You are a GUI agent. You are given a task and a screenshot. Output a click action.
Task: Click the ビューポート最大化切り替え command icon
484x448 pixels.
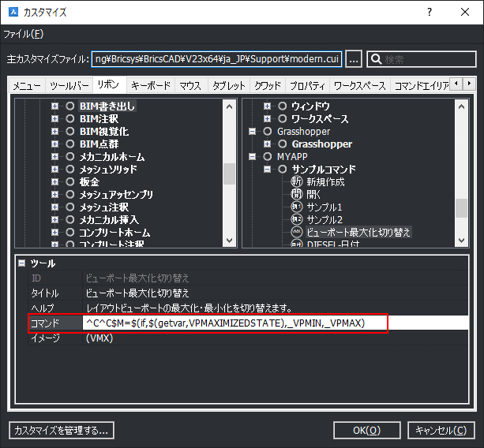[x=297, y=232]
